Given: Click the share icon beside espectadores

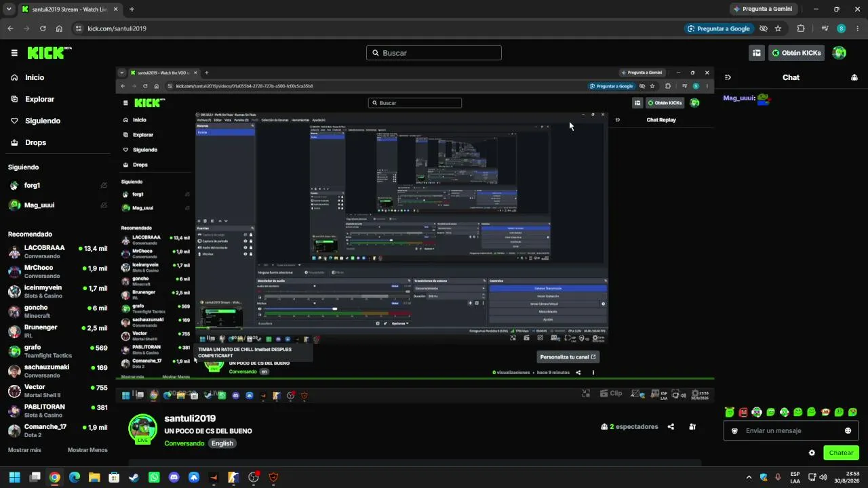Looking at the screenshot, I should pos(671,427).
